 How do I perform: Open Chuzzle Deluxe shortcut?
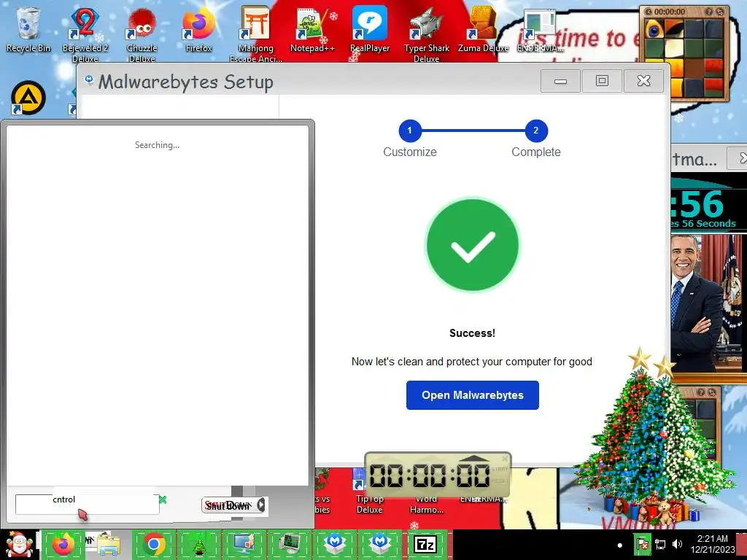(142, 34)
